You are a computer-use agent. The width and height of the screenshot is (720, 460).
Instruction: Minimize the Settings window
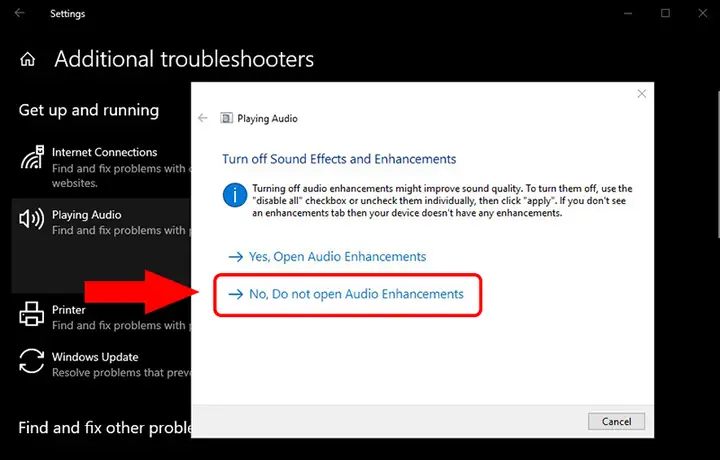pos(628,13)
